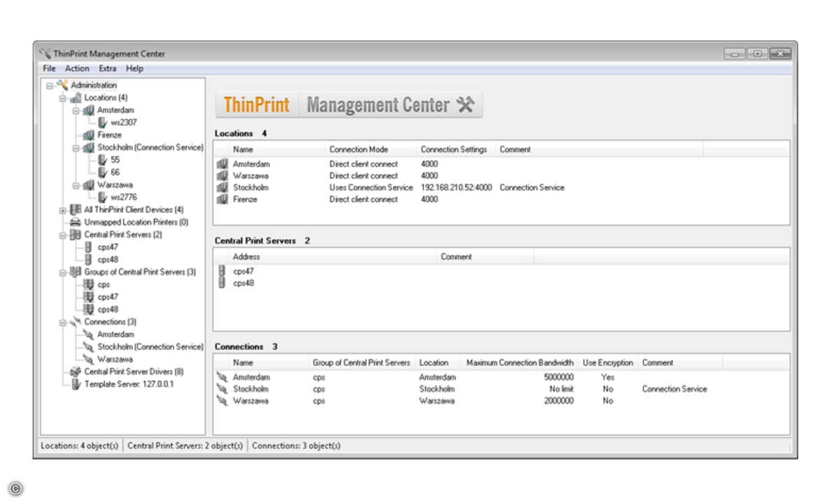Click the Firenze row icon in Locations table
Screen dimensions: 840x504
(222, 199)
